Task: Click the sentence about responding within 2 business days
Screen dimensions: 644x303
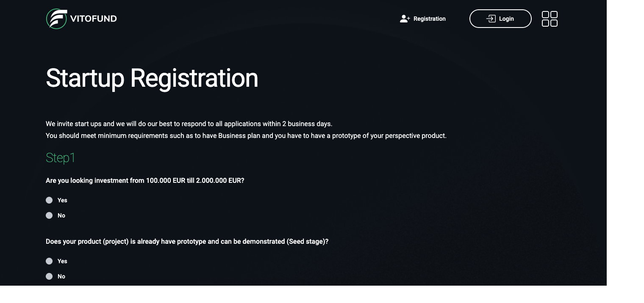Action: pos(189,124)
